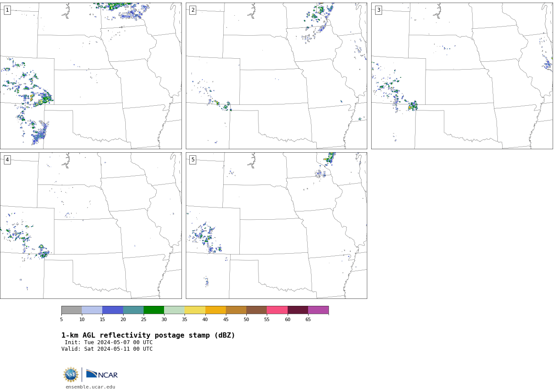The width and height of the screenshot is (557, 392).
Task: Open ensemble member 5 reflectivity map
Action: coord(276,225)
